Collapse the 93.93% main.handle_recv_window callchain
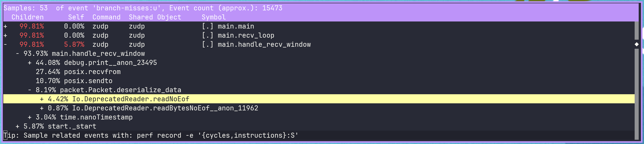 point(17,54)
